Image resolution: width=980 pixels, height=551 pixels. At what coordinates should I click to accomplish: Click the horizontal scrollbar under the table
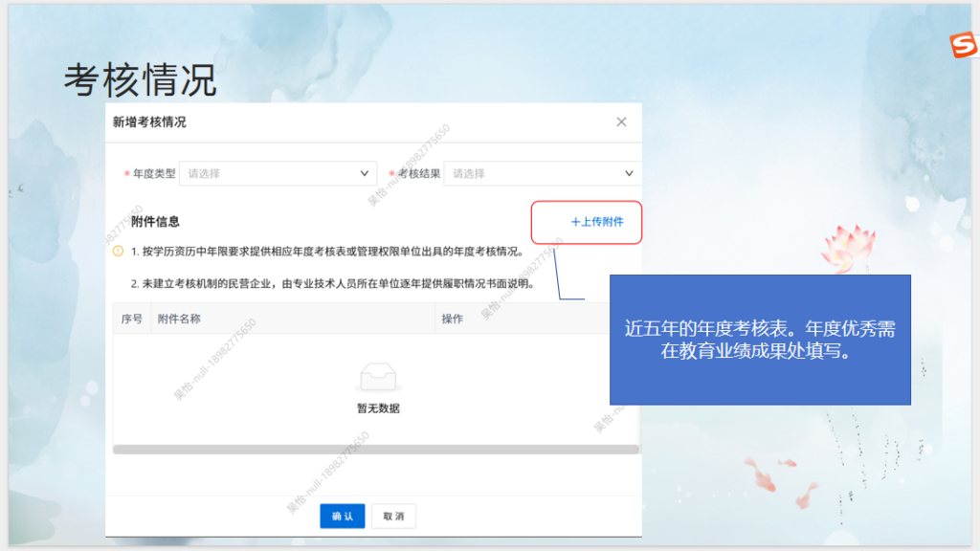[x=375, y=449]
